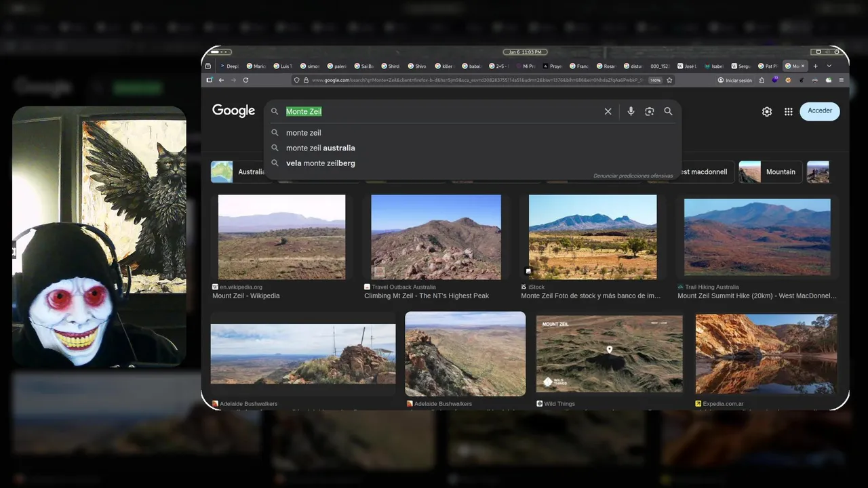Viewport: 868px width, 488px height.
Task: Bookmark this page with the star icon
Action: pos(669,80)
